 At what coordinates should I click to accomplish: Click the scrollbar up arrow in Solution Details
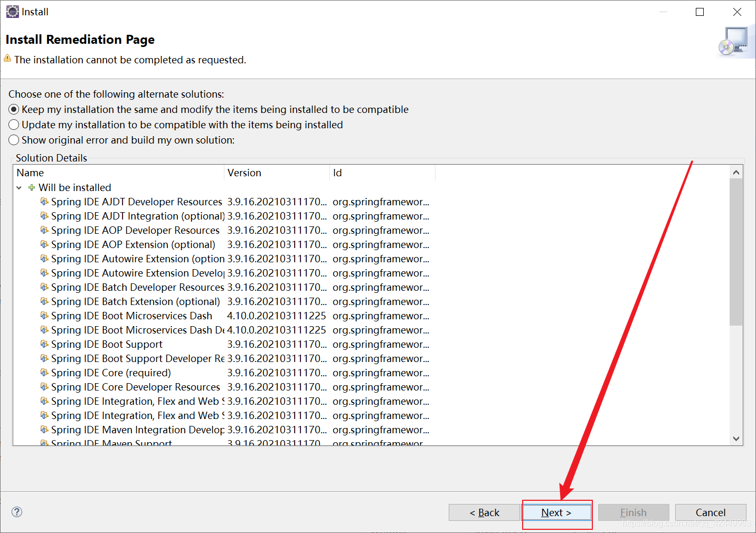pyautogui.click(x=736, y=172)
